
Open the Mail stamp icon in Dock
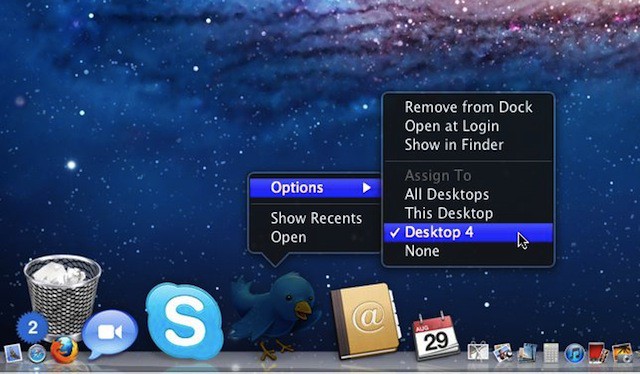(13, 353)
